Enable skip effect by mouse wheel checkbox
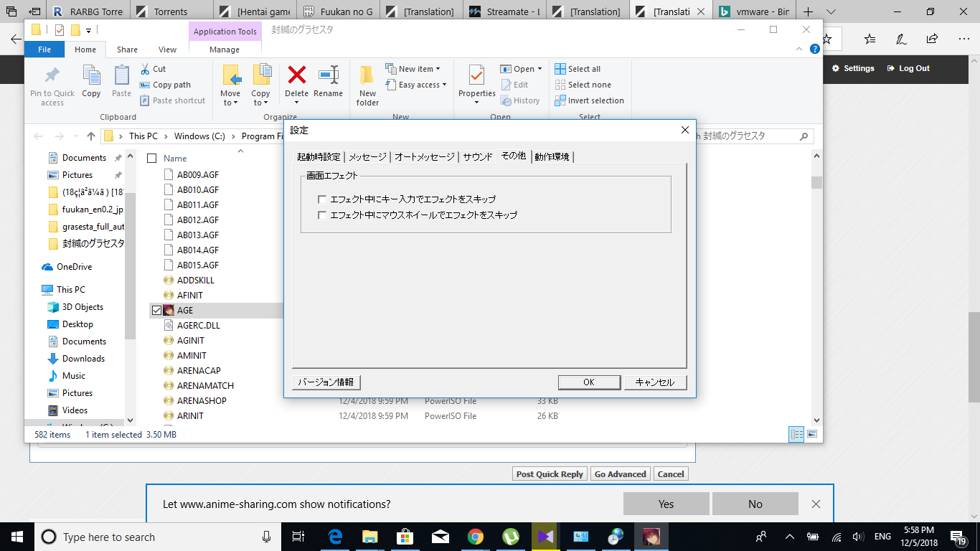The height and width of the screenshot is (551, 980). coord(322,215)
